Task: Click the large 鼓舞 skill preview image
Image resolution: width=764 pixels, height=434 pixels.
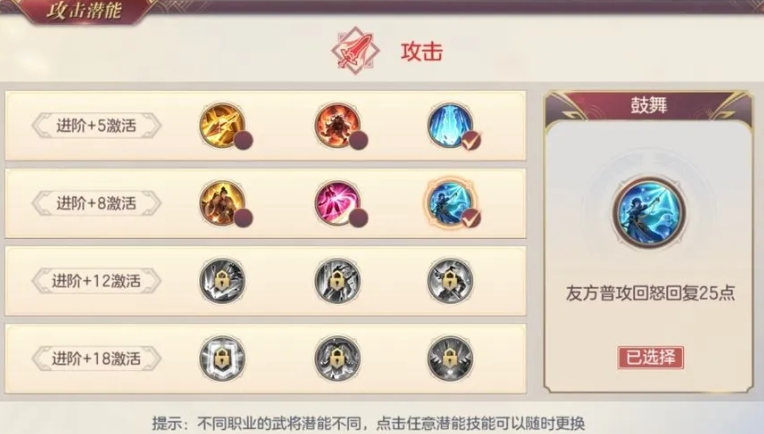Action: tap(649, 212)
